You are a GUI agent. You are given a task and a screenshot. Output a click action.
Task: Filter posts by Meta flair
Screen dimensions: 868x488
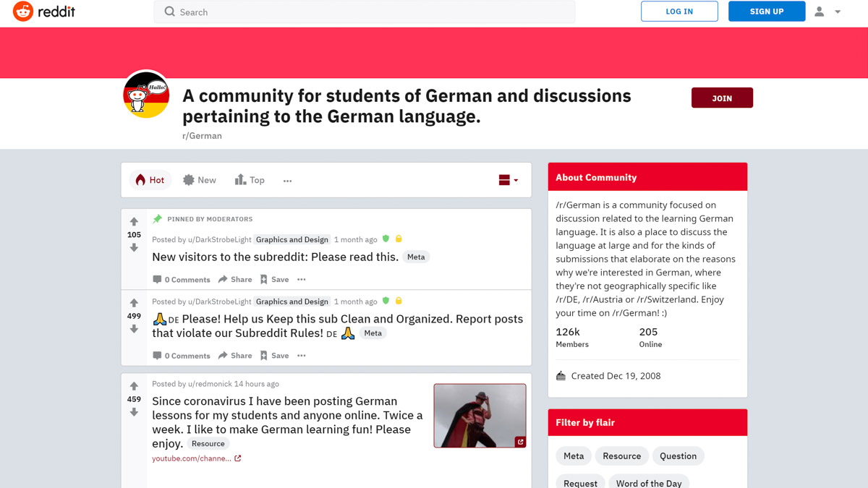[x=574, y=456]
